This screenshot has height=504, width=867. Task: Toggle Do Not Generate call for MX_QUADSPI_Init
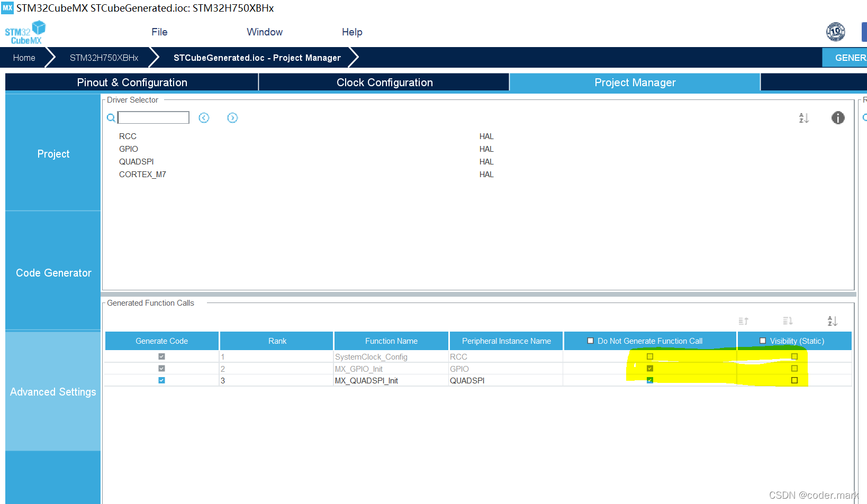650,380
